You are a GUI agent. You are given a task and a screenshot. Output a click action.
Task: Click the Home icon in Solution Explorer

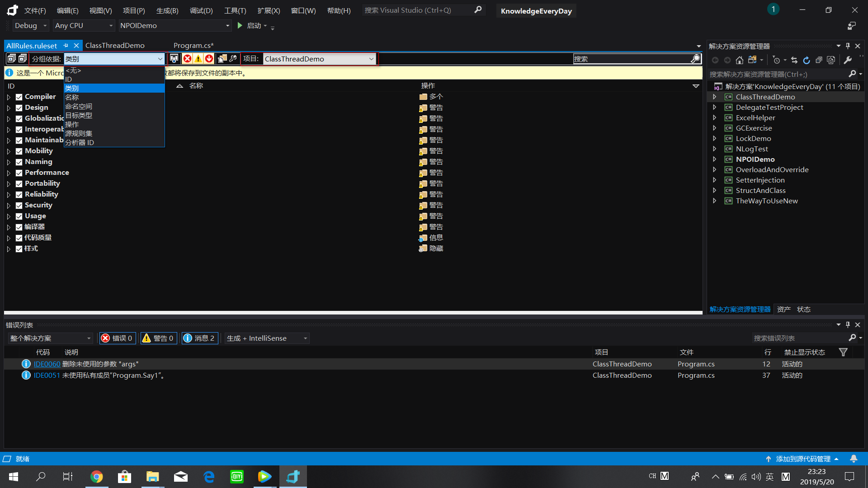tap(740, 60)
